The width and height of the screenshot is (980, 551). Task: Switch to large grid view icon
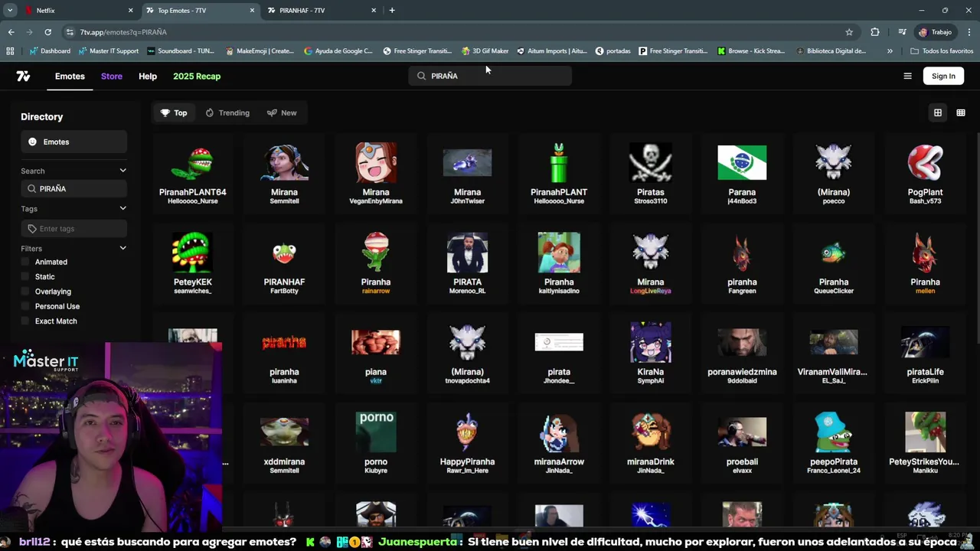(x=937, y=112)
